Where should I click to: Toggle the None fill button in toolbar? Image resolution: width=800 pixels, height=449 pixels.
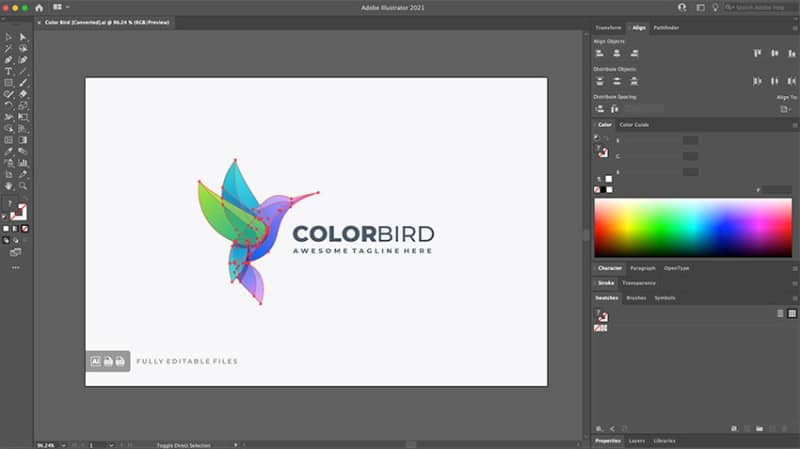24,229
